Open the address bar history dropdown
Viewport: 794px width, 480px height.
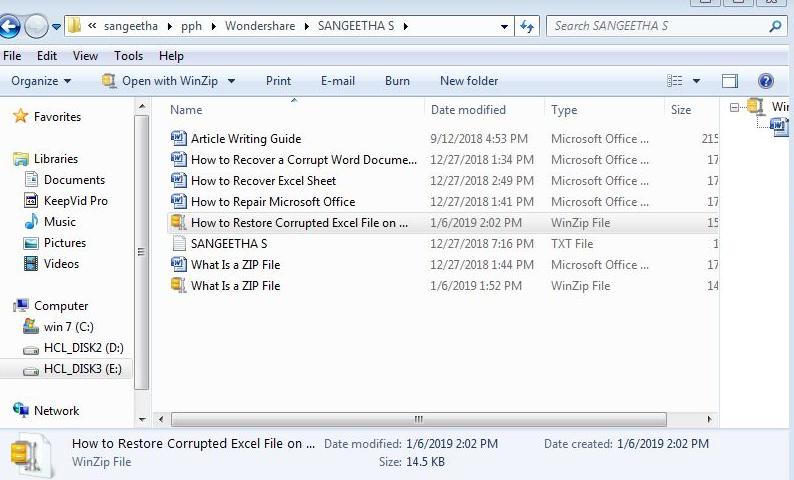click(504, 26)
